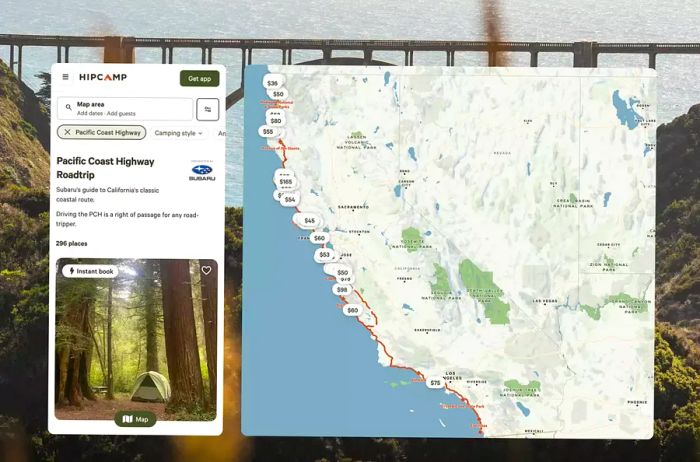
Task: Favorite the campsite with heart icon
Action: click(x=206, y=271)
